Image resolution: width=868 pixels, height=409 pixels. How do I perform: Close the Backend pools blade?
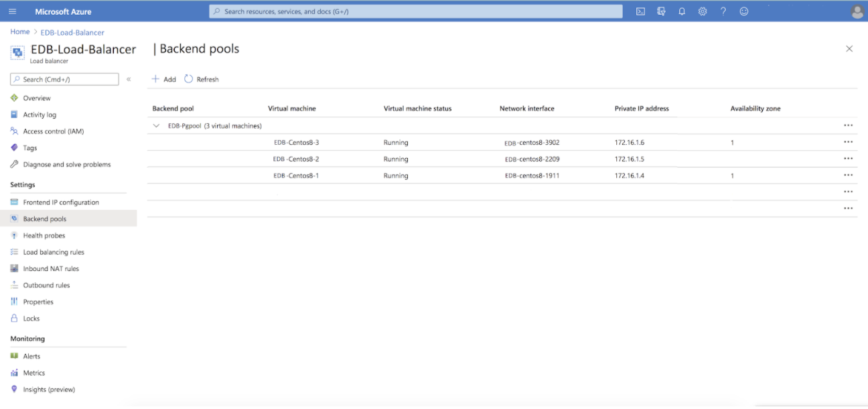point(849,49)
